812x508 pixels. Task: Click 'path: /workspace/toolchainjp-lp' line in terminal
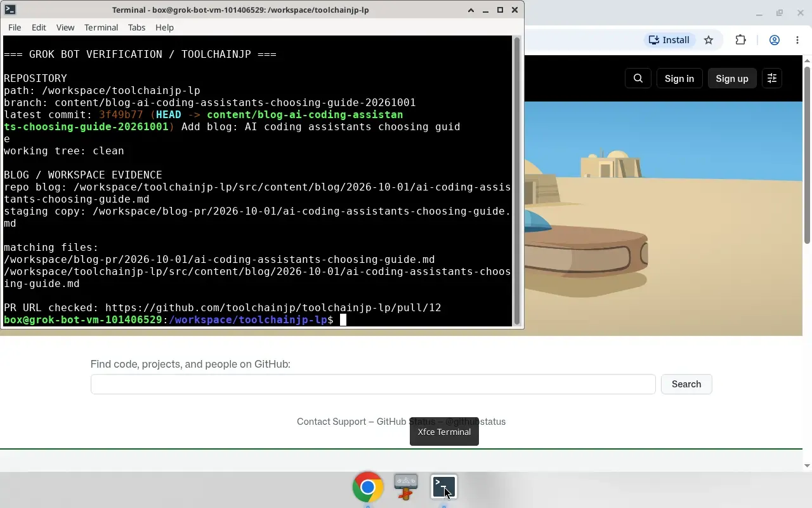pos(102,91)
